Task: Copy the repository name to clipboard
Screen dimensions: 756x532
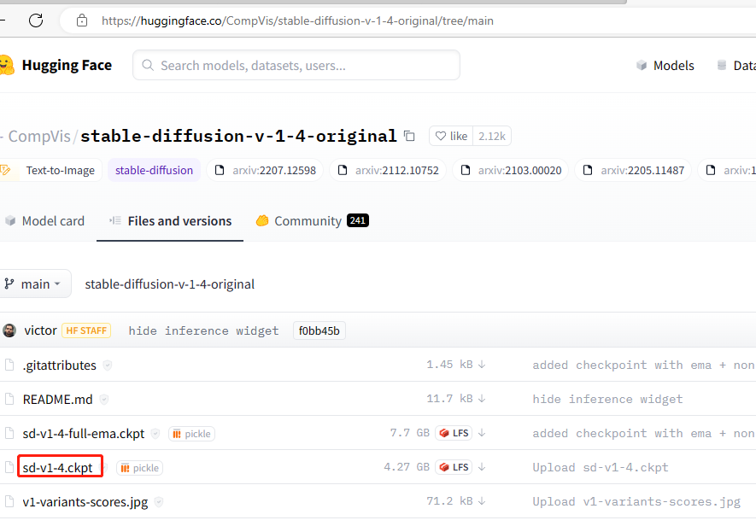Action: [x=408, y=136]
